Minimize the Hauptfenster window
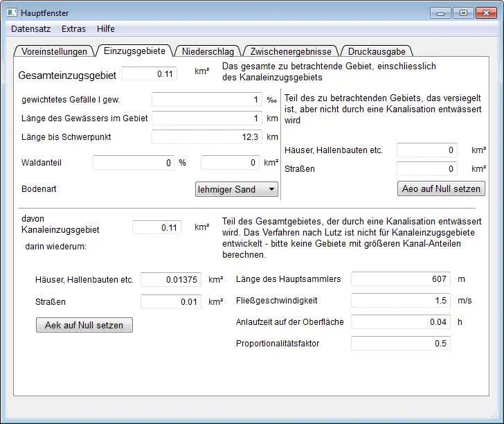This screenshot has width=504, height=424. [441, 13]
